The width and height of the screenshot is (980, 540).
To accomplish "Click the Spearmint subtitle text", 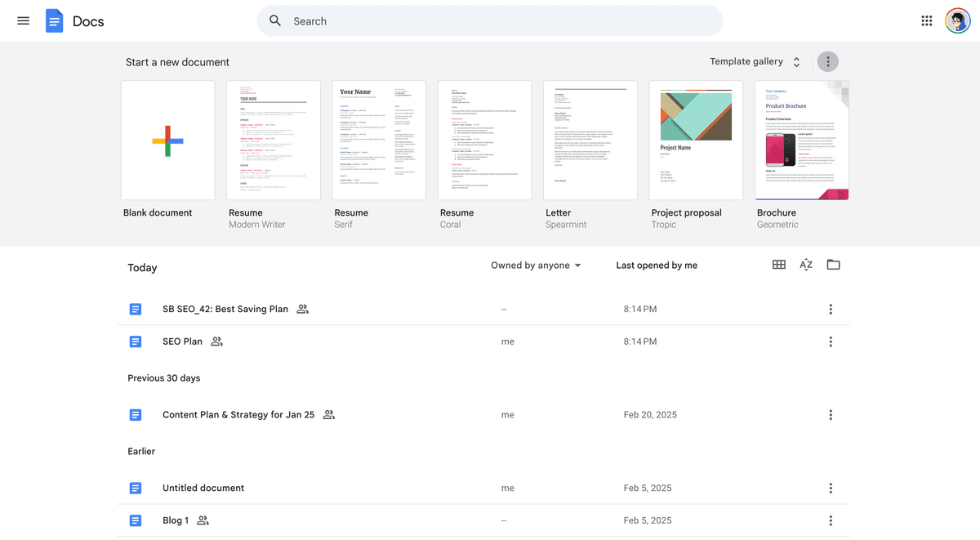I will (566, 225).
